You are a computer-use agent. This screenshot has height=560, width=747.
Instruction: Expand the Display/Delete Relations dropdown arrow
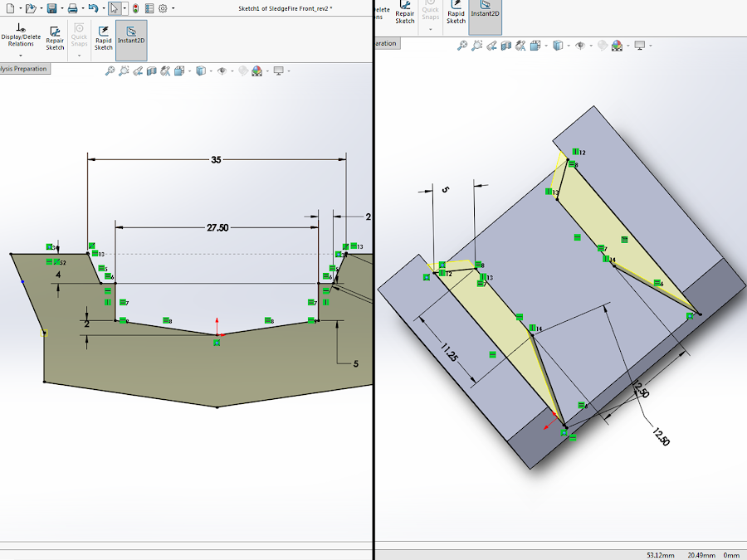pos(21,56)
